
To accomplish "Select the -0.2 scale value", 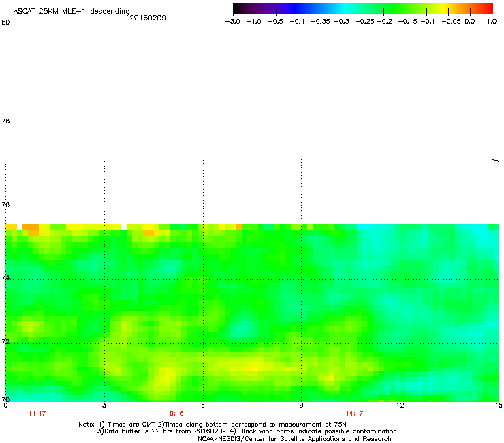I will coord(384,22).
